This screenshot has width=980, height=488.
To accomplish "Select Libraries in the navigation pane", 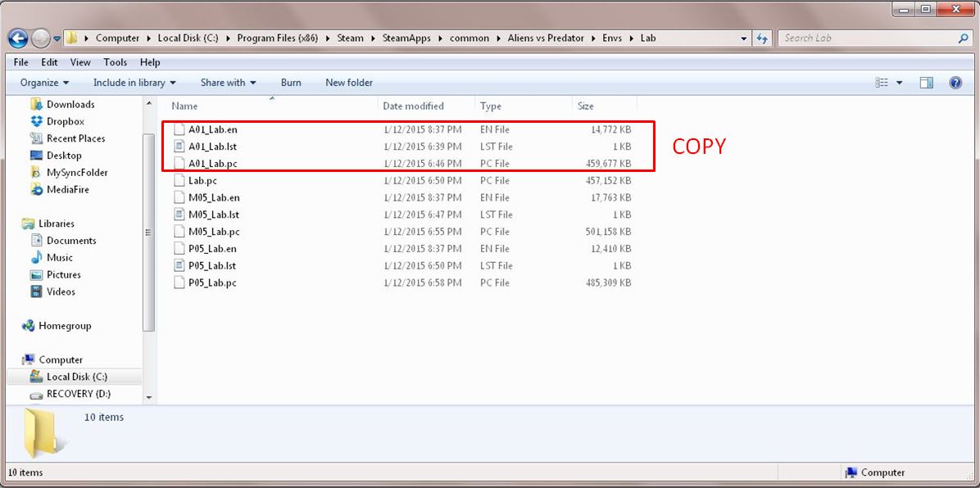I will click(x=57, y=223).
